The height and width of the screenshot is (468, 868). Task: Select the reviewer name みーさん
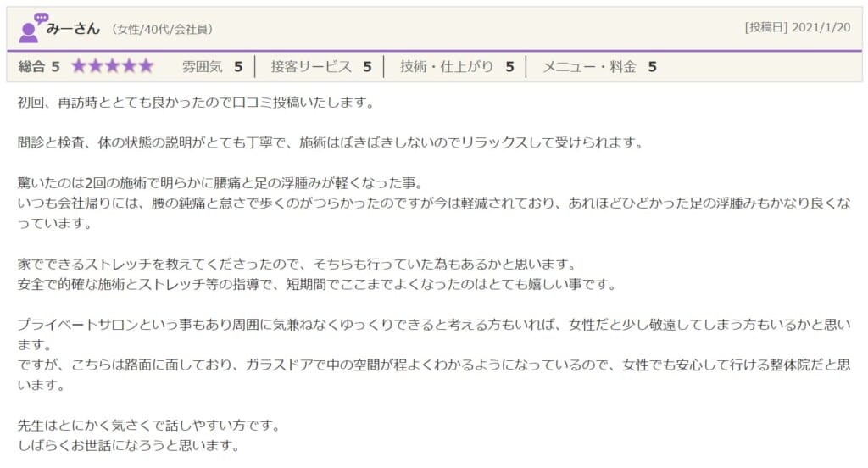pos(74,29)
